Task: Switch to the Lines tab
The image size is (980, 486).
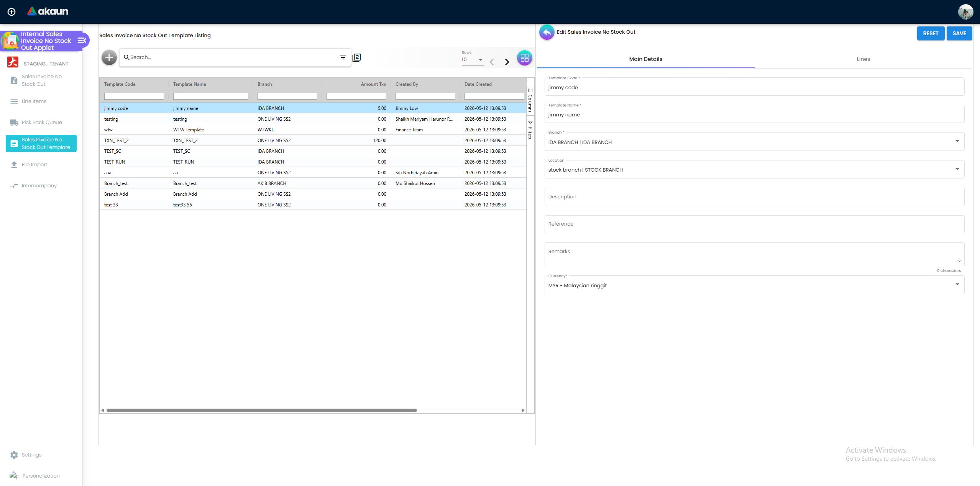Action: point(863,59)
